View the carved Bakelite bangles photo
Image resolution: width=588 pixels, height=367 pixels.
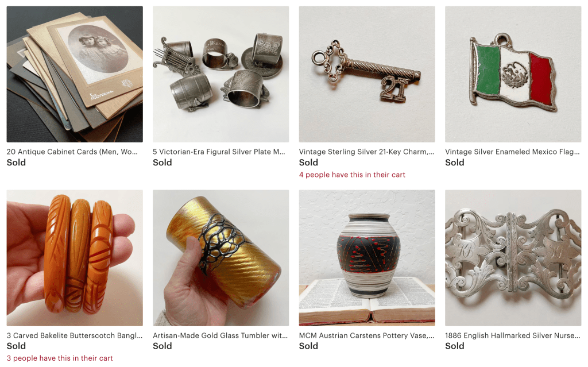[x=75, y=258]
